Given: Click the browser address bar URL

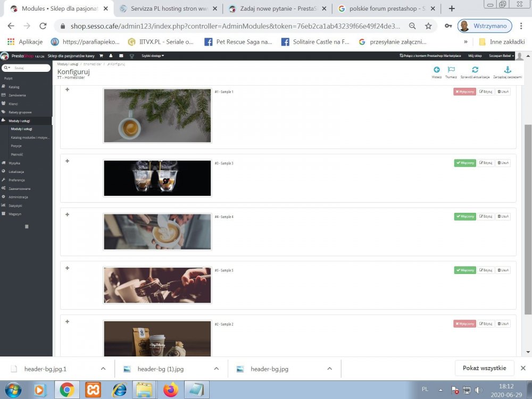Looking at the screenshot, I should pyautogui.click(x=235, y=26).
